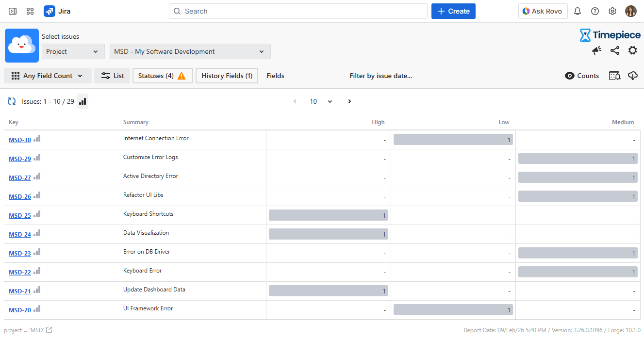Open the History Fields (1) selector
The height and width of the screenshot is (338, 644).
(x=227, y=76)
